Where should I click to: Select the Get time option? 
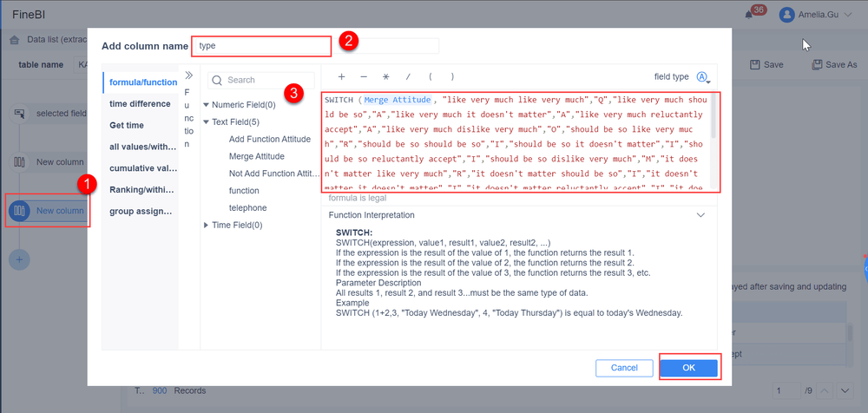coord(127,126)
